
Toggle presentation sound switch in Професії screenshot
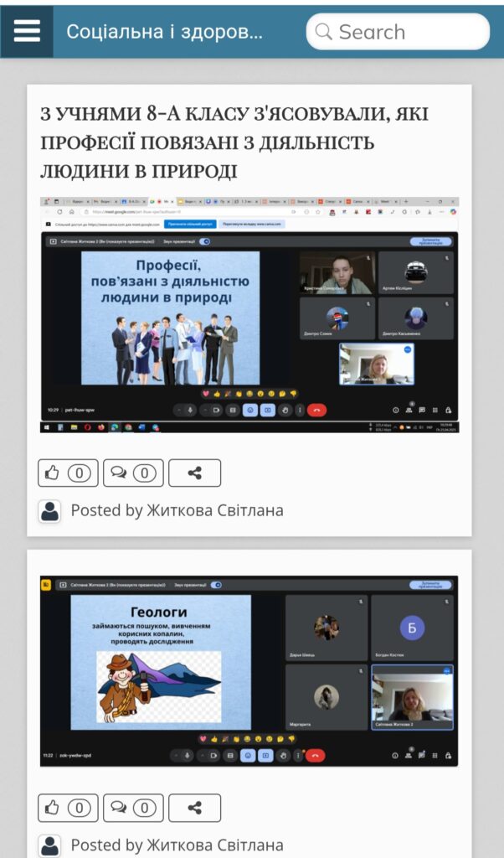(205, 241)
